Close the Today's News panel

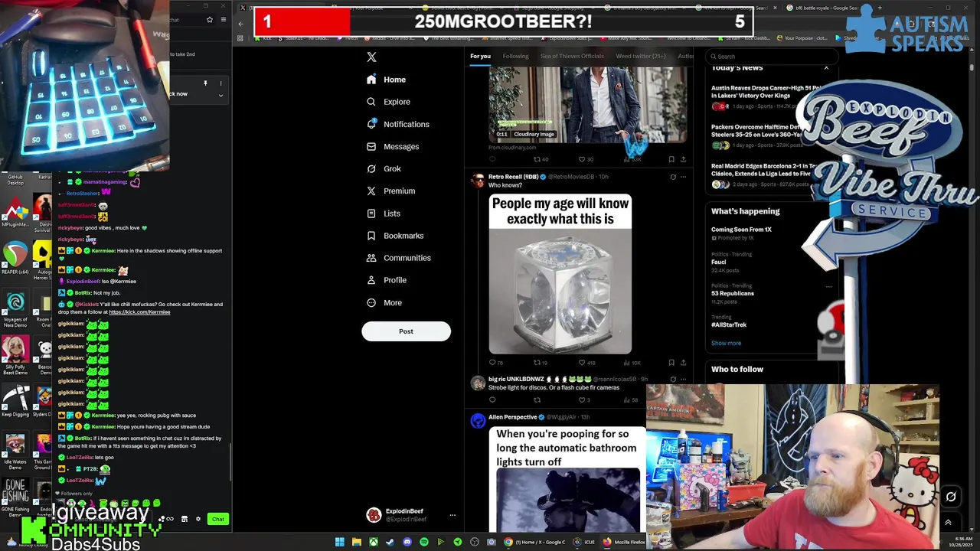(x=826, y=68)
